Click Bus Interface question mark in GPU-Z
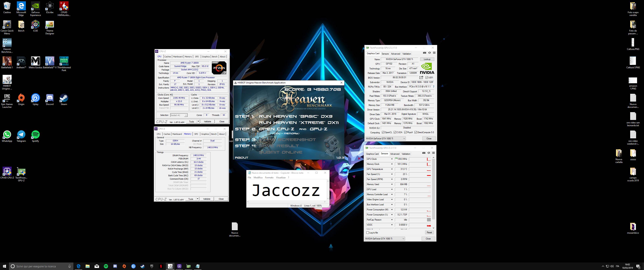 (434, 87)
